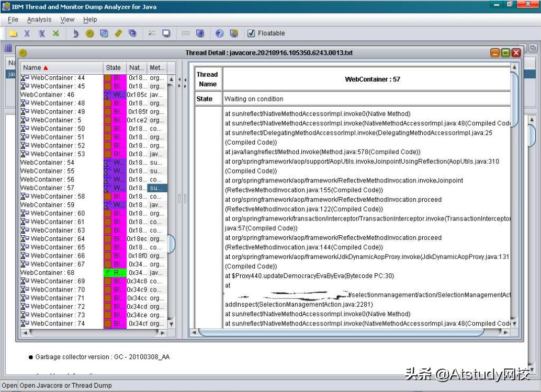The image size is (541, 392).
Task: Click the yellow gear icon in main toolbar
Action: tap(89, 33)
